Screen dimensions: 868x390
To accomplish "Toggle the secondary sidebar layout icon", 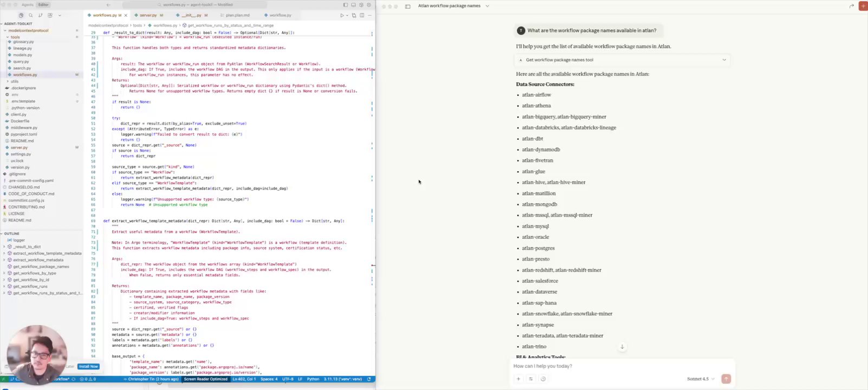I will [361, 5].
